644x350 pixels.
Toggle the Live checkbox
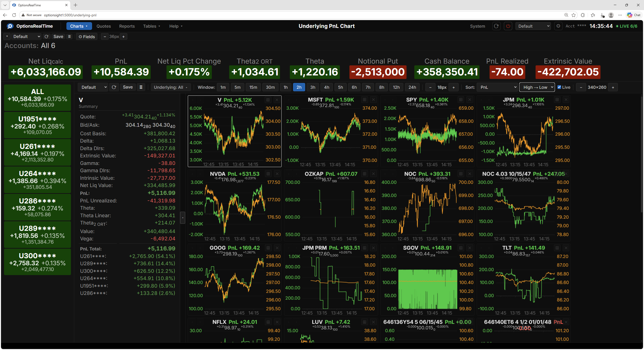(559, 87)
